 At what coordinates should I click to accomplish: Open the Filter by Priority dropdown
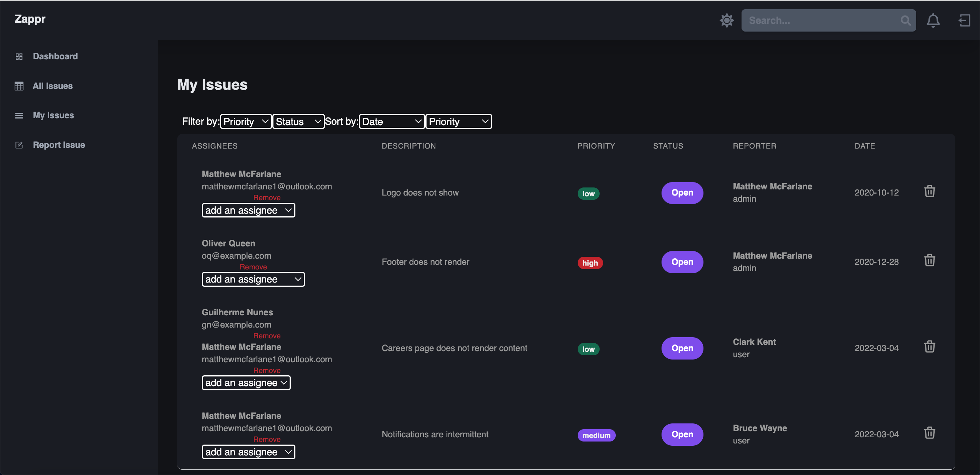pos(246,122)
